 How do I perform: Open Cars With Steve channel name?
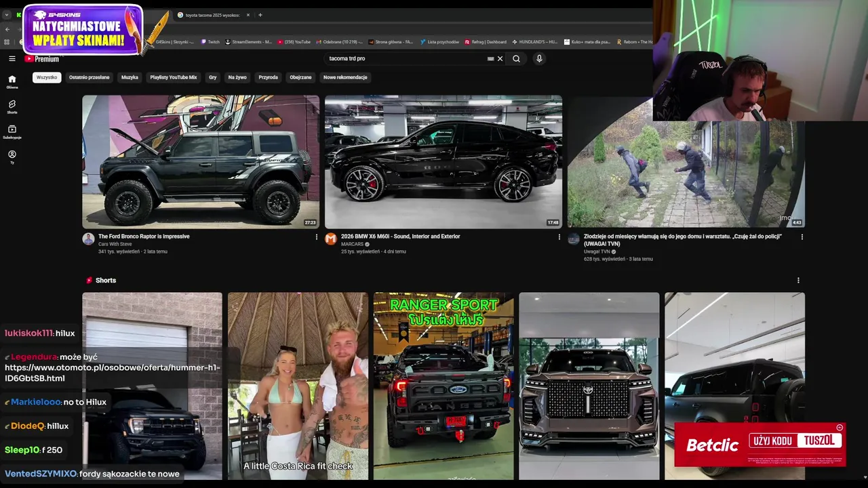pyautogui.click(x=115, y=244)
